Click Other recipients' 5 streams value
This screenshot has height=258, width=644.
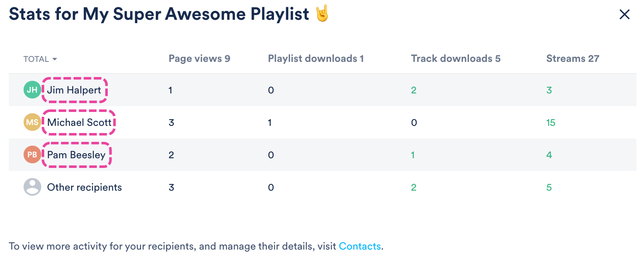(x=549, y=187)
